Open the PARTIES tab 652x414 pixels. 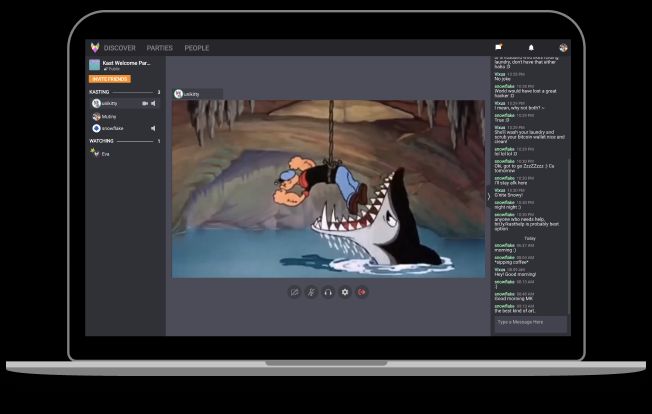coord(160,48)
